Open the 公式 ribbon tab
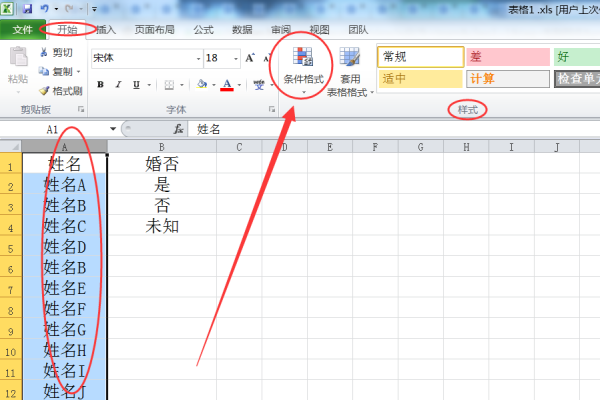This screenshot has width=600, height=400. coord(204,31)
